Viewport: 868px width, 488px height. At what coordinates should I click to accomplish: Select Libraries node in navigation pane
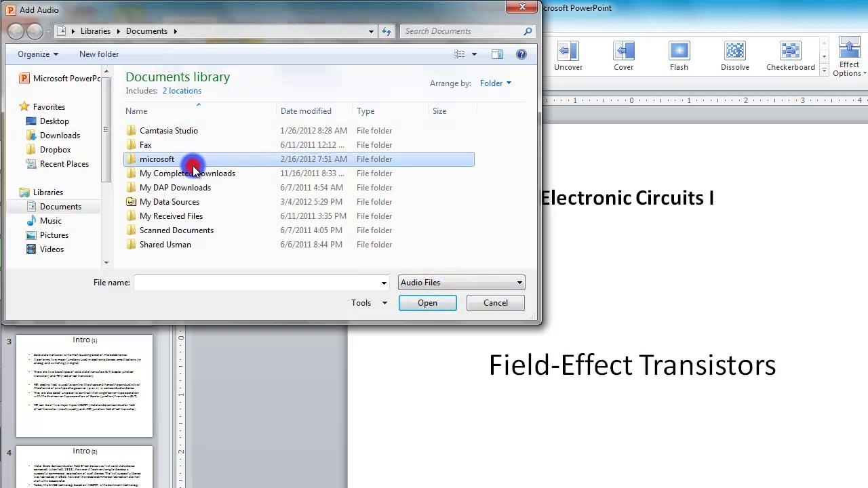pos(47,192)
